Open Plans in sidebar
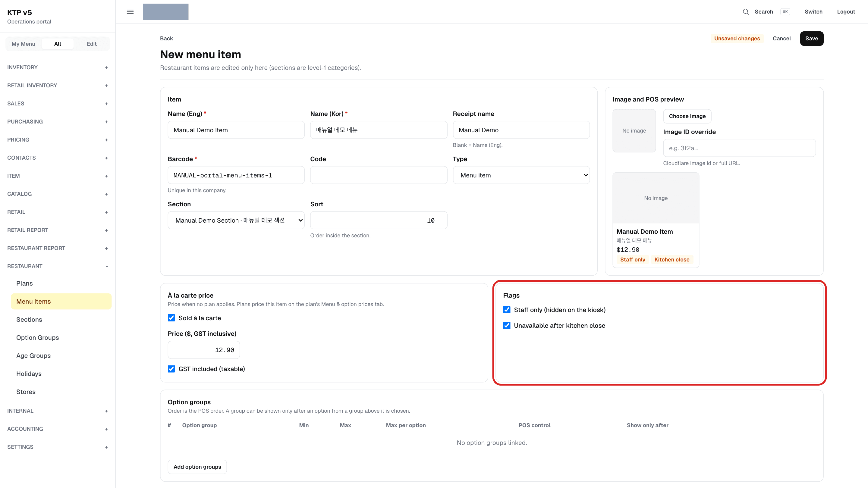The width and height of the screenshot is (868, 488). 61,283
